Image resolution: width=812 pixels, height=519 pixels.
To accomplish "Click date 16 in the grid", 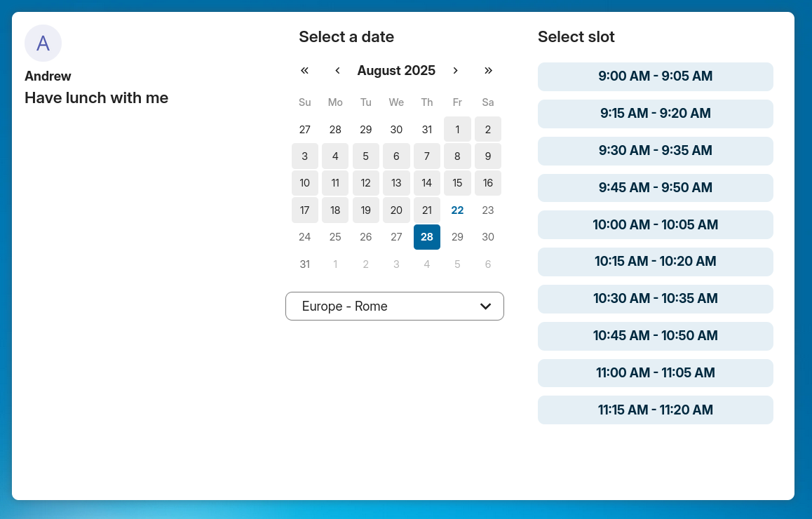I will tap(488, 182).
